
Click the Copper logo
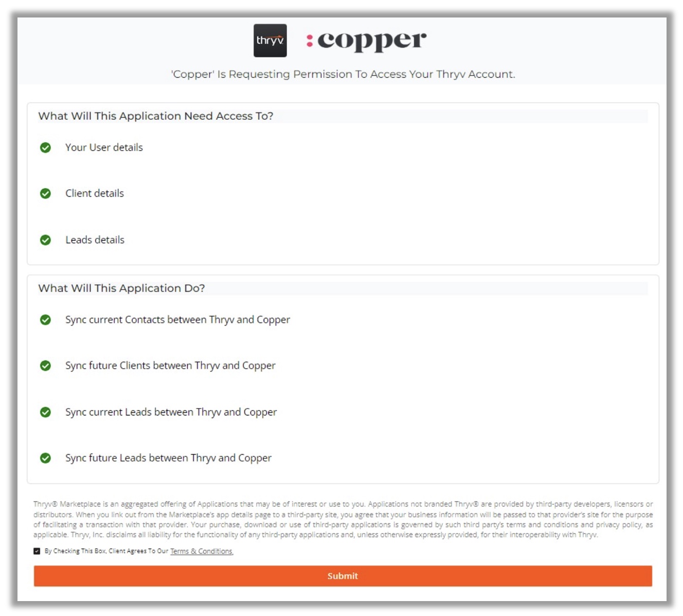366,41
